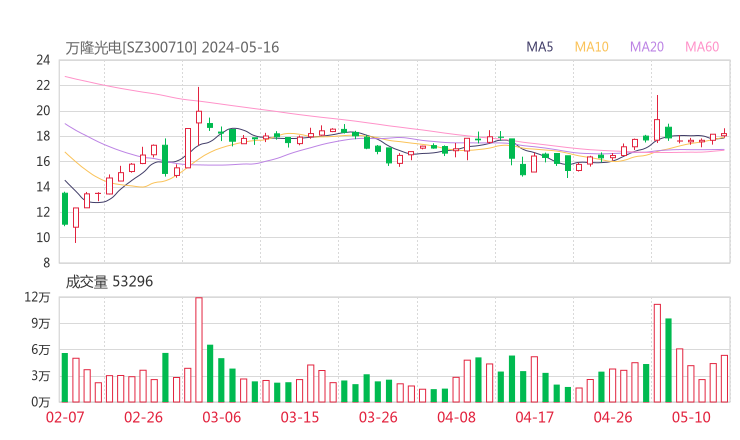The height and width of the screenshot is (440, 740).
Task: Click the 04-26 date label
Action: (613, 417)
